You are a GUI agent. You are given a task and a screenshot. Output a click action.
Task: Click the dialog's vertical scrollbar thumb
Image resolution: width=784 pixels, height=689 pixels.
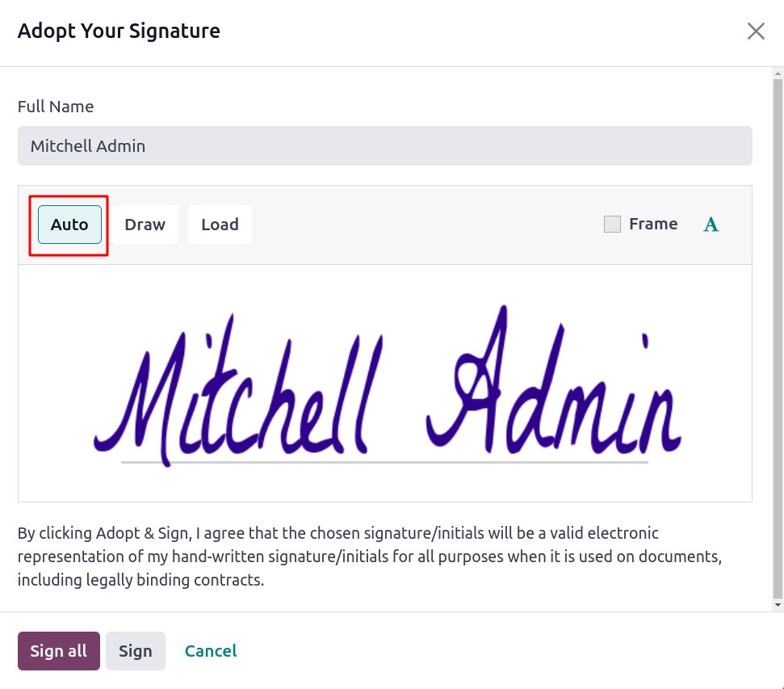(778, 338)
